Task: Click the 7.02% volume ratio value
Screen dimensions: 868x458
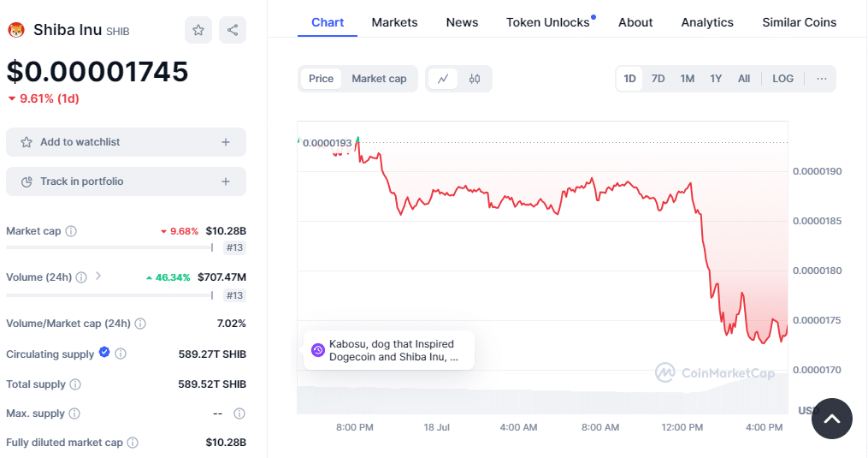Action: click(232, 324)
